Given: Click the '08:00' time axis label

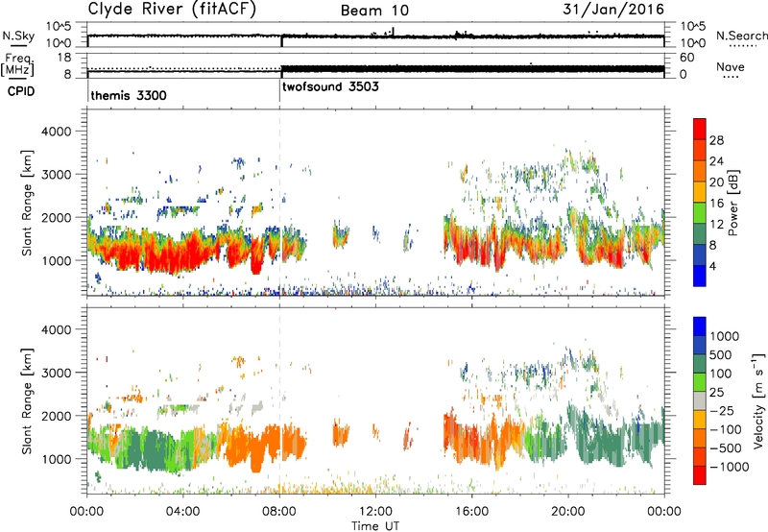Looking at the screenshot, I should tap(279, 512).
